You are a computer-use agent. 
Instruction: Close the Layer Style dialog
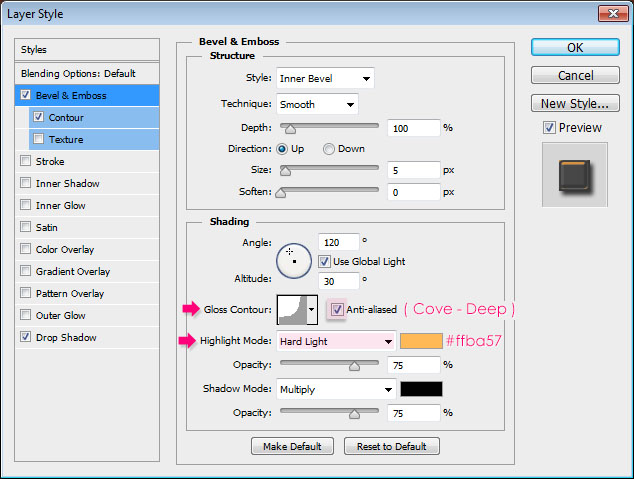(613, 13)
